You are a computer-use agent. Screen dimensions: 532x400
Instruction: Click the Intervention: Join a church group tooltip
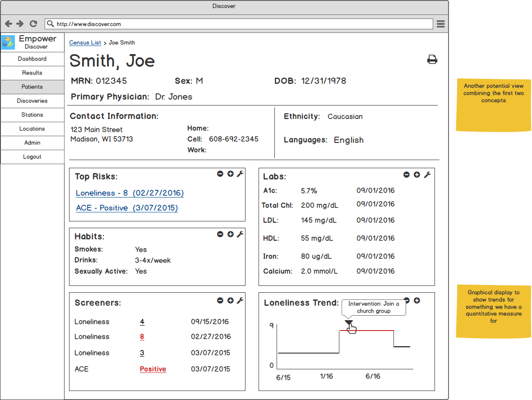[x=374, y=308]
